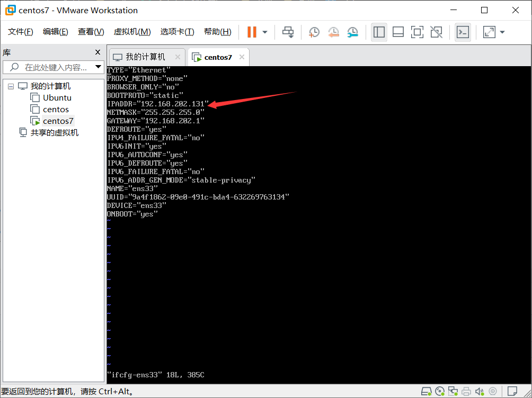Click the network adapter status icon
Viewport: 532px width, 398px height.
tap(453, 392)
